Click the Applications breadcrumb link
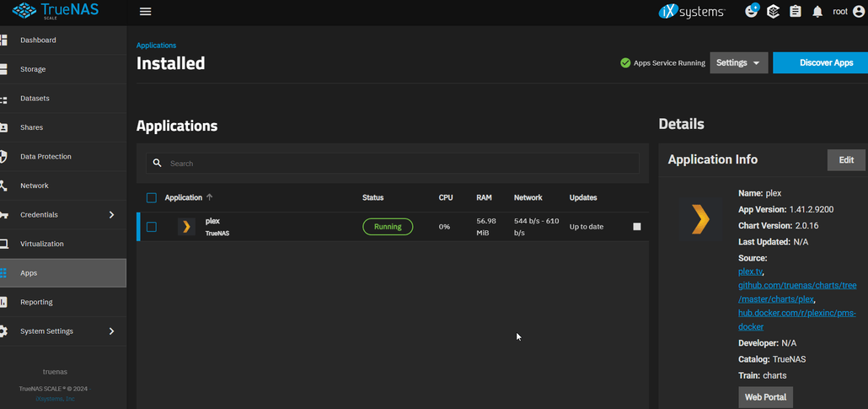 point(156,46)
